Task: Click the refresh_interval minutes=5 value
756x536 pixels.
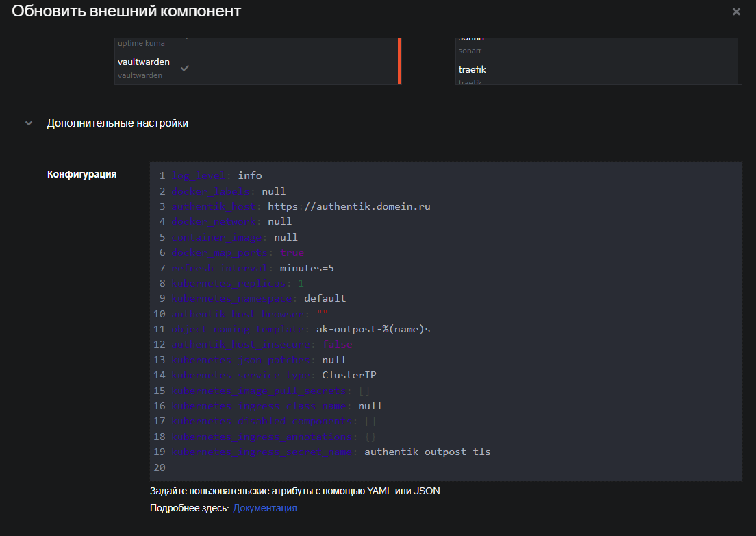Action: pos(307,268)
